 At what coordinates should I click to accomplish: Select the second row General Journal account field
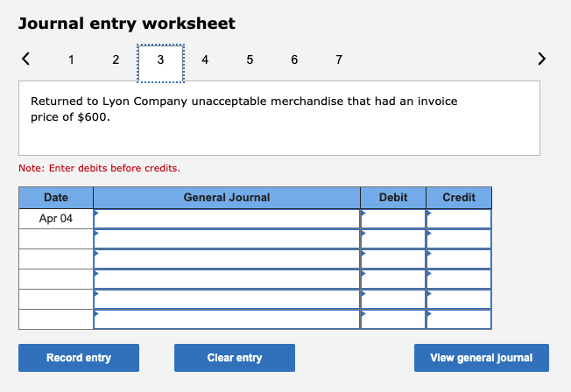tap(227, 239)
